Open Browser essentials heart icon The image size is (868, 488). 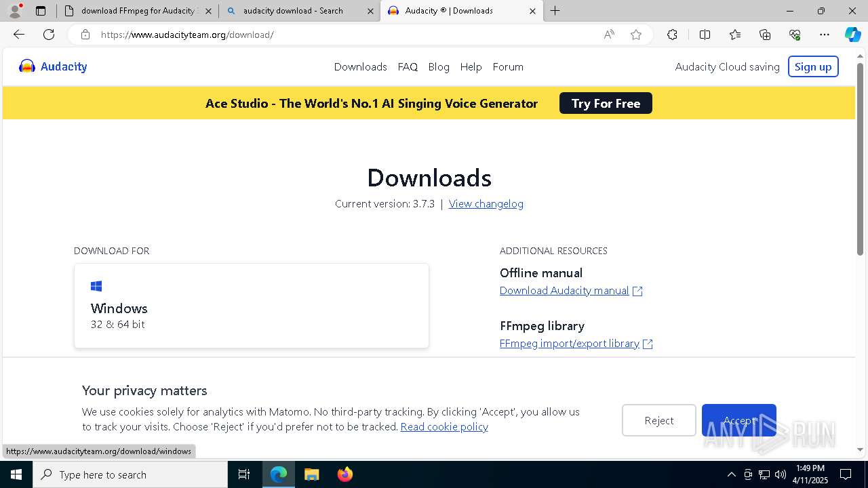795,35
